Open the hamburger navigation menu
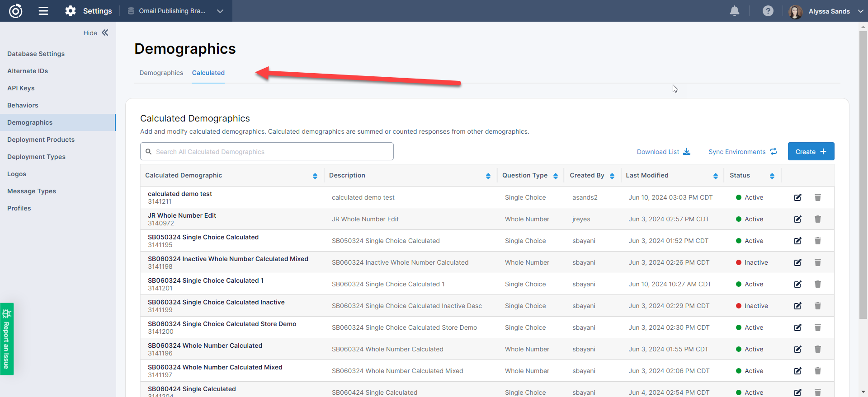 coord(43,11)
